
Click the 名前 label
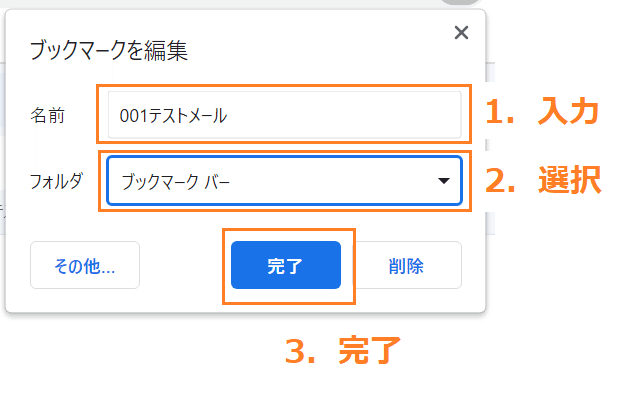pyautogui.click(x=47, y=116)
